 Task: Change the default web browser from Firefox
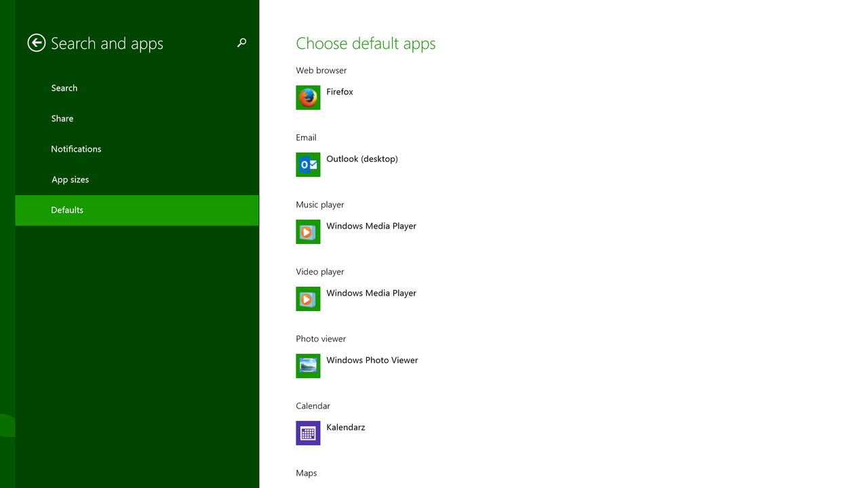pos(340,91)
